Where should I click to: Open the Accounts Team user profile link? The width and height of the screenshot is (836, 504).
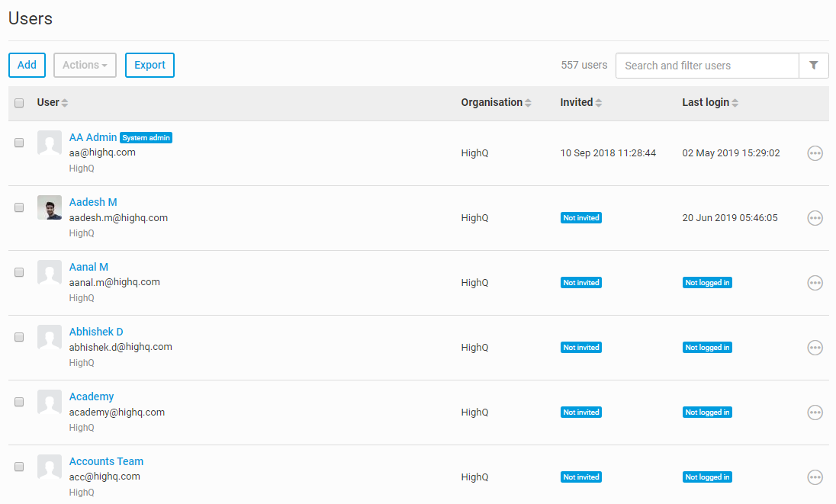tap(106, 461)
